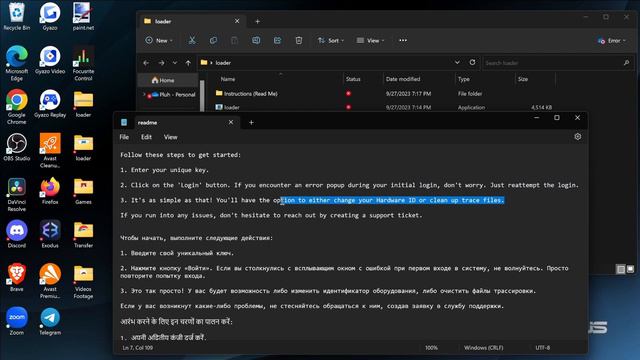Open the View dropdown in File Explorer
This screenshot has height=360, width=640.
(371, 40)
